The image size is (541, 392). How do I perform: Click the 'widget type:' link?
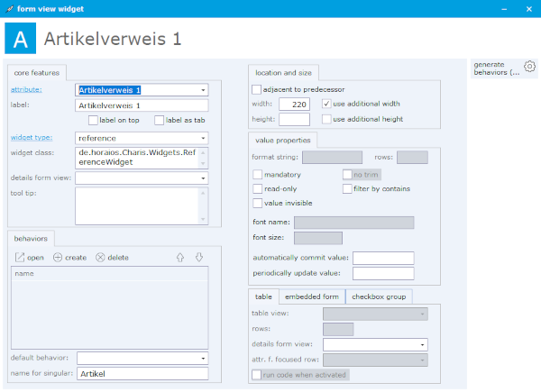point(31,138)
